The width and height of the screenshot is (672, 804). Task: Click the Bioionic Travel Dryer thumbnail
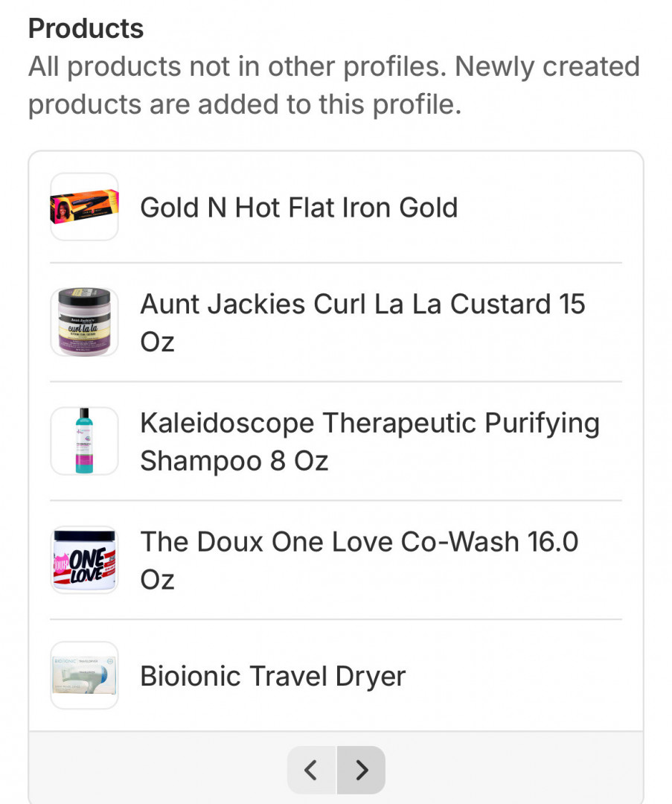tap(84, 675)
